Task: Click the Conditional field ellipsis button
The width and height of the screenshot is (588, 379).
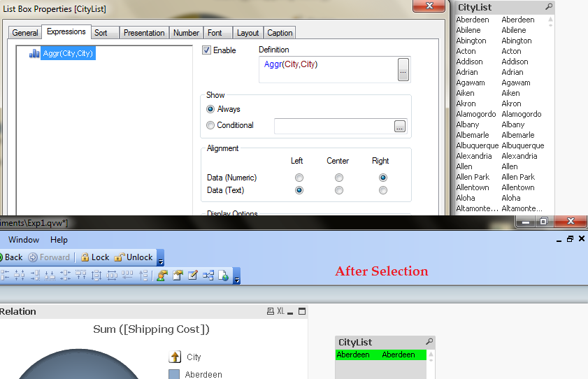Action: click(x=400, y=127)
